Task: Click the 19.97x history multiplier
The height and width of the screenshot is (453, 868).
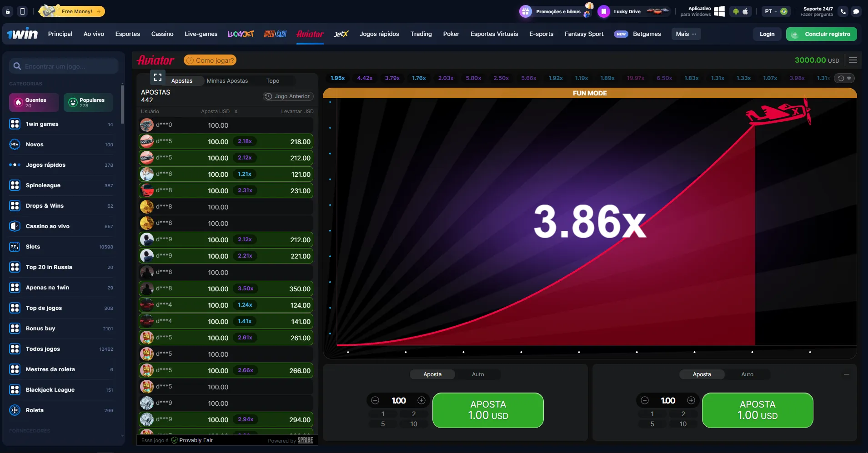Action: click(635, 78)
